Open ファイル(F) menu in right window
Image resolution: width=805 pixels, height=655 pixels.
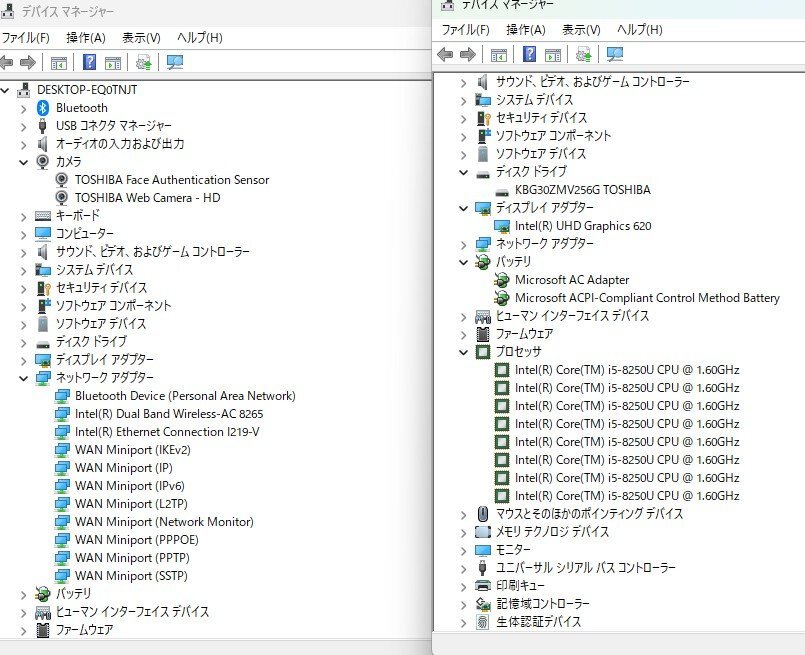pos(466,29)
